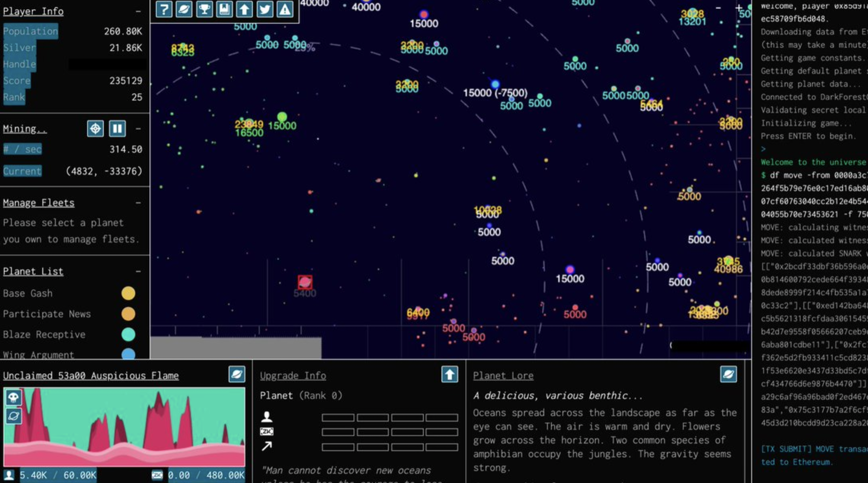The height and width of the screenshot is (483, 868).
Task: Select Blaze Receptive in planet list
Action: point(44,334)
